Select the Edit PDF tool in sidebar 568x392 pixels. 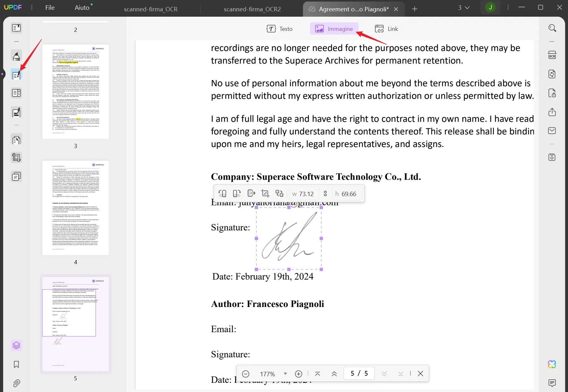16,75
